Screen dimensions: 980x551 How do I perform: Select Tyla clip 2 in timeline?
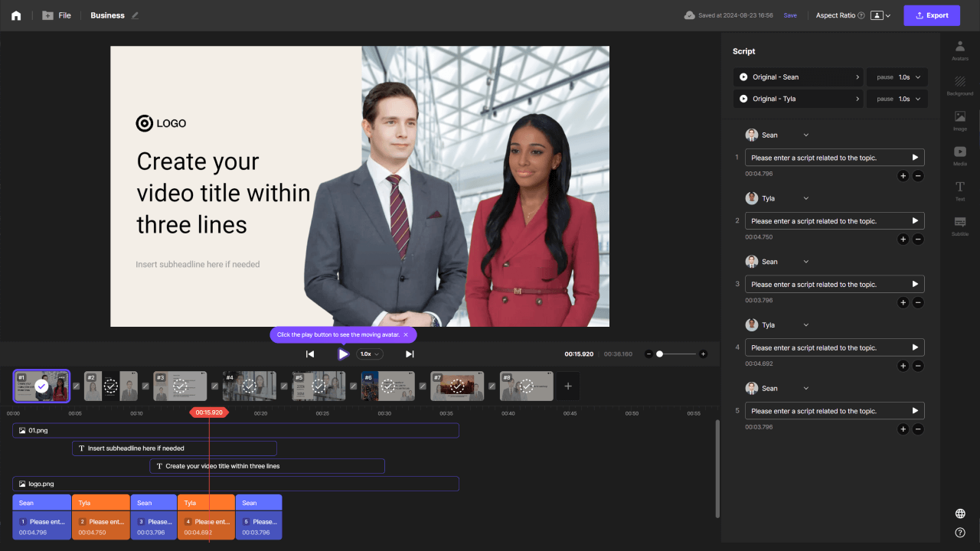101,517
